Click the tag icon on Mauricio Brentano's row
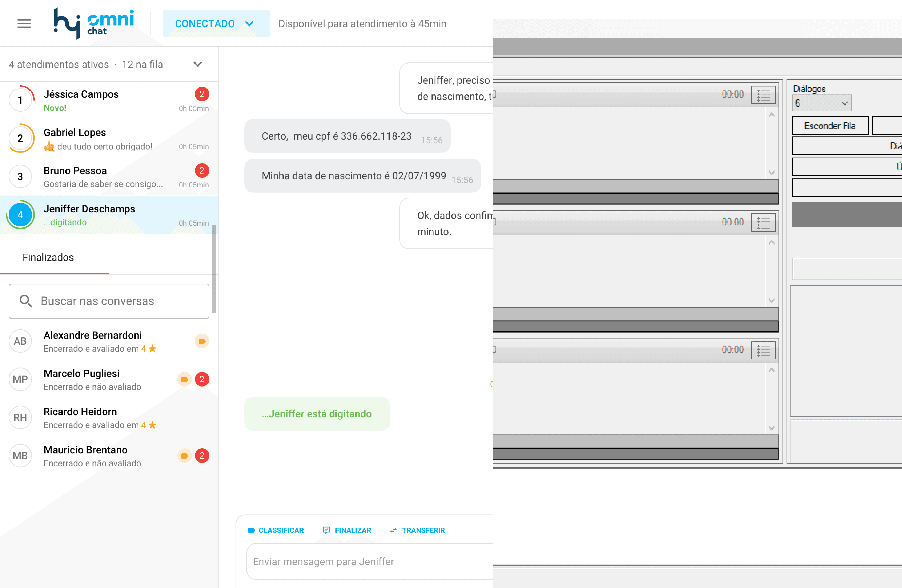This screenshot has width=902, height=588. tap(185, 456)
